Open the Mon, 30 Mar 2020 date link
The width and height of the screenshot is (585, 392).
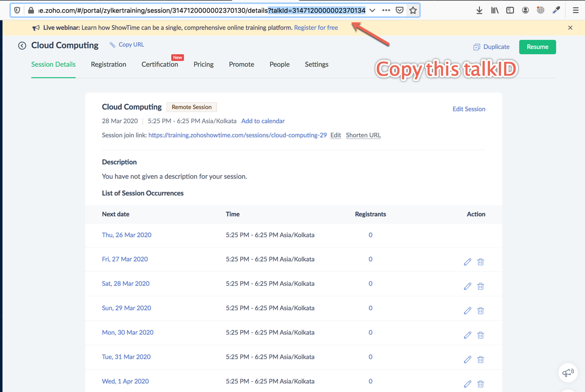coord(128,333)
